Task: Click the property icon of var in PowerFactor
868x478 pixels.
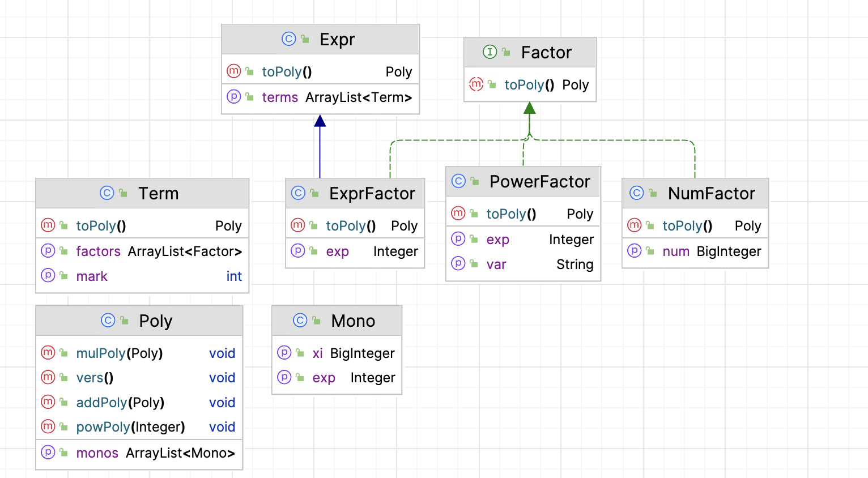Action: click(458, 264)
